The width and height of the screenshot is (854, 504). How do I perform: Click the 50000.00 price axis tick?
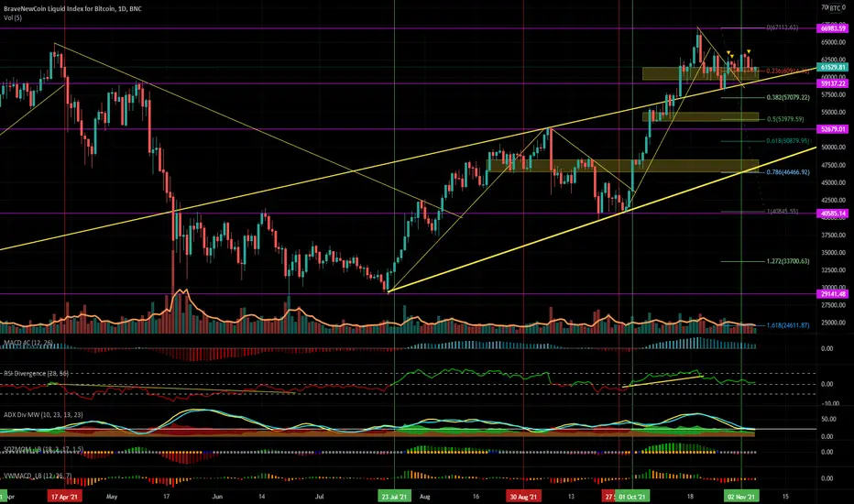(833, 148)
